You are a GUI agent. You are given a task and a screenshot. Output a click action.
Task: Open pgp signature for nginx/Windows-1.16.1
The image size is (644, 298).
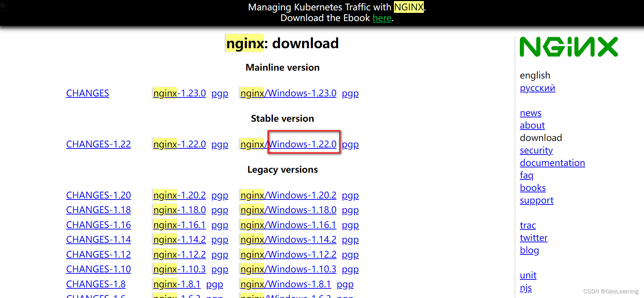tap(350, 225)
